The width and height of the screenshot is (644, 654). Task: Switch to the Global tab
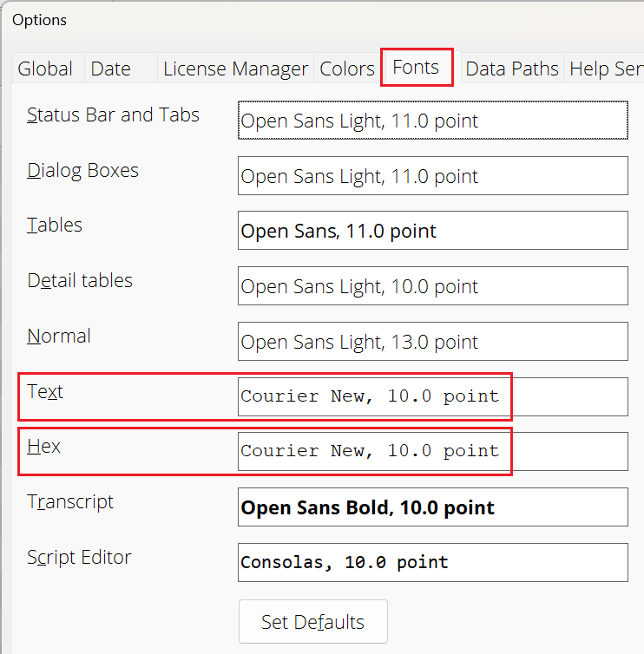(45, 69)
